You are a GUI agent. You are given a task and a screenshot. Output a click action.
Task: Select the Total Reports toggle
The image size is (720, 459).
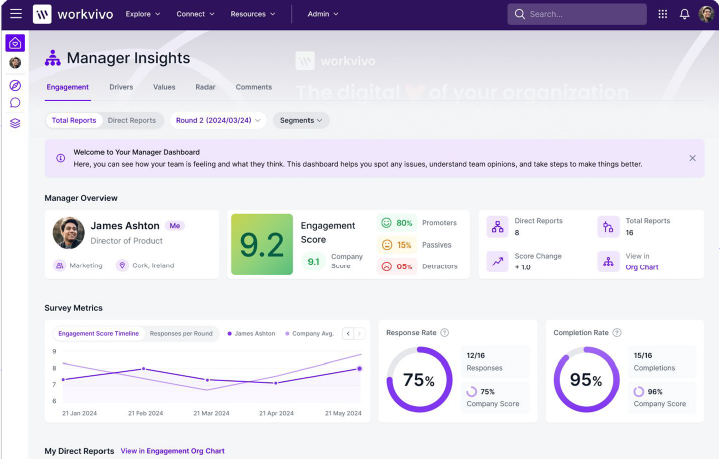[74, 120]
